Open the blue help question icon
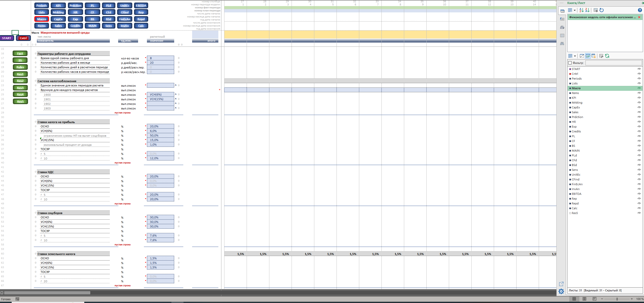This screenshot has height=303, width=644. 640,10
